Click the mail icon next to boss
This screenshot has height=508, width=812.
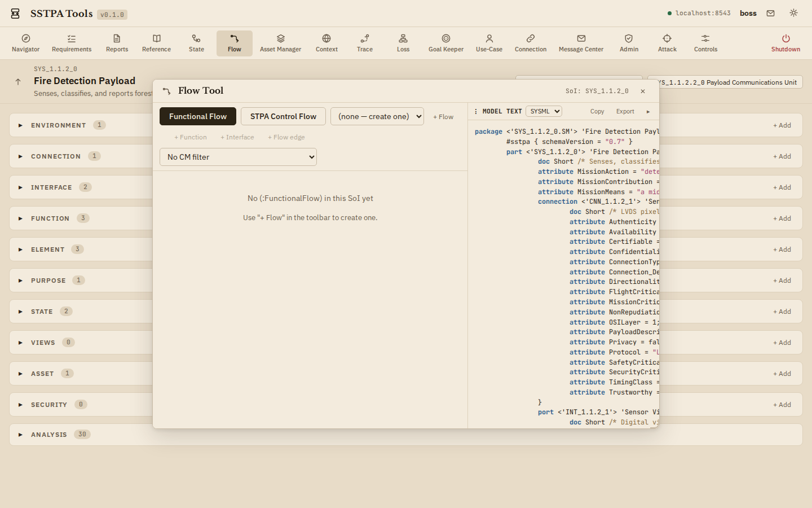point(770,13)
